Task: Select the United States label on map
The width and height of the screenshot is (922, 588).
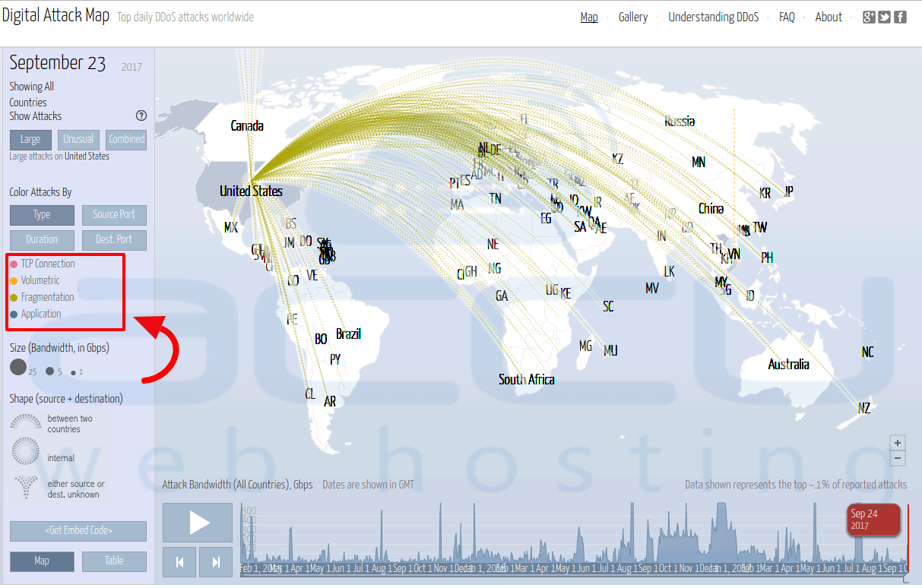Action: (x=251, y=191)
